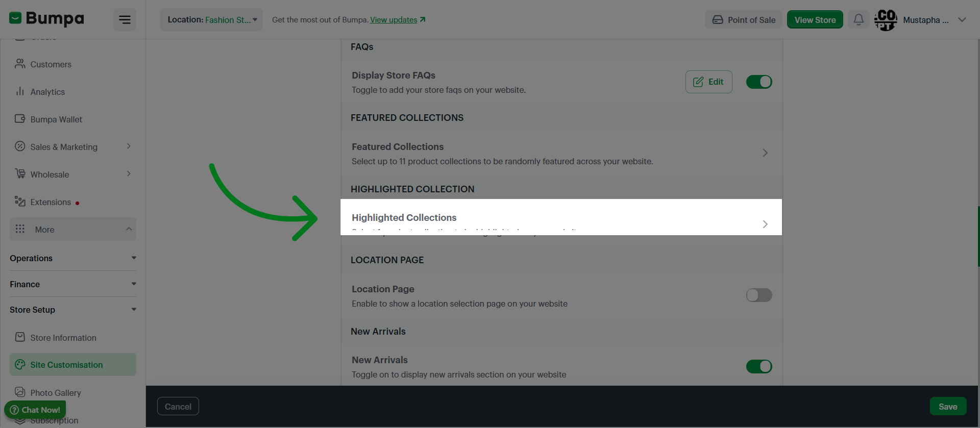Image resolution: width=980 pixels, height=428 pixels.
Task: Expand Wholesale submenu arrow
Action: click(129, 174)
